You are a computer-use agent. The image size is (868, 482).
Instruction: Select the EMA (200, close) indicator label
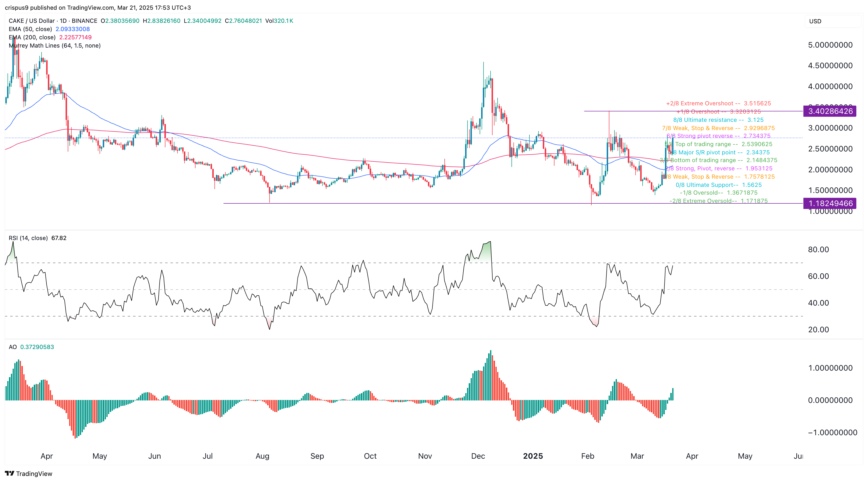(32, 37)
